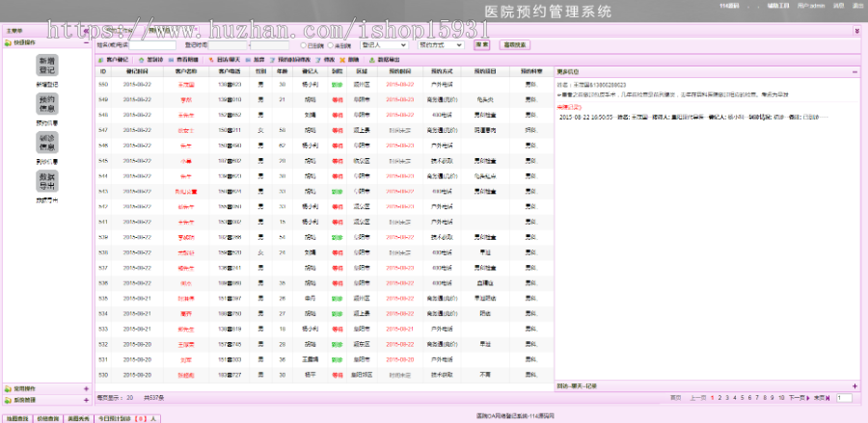Expand the 回访--聊天--记录 panel with plus
The width and height of the screenshot is (868, 423).
pyautogui.click(x=855, y=386)
